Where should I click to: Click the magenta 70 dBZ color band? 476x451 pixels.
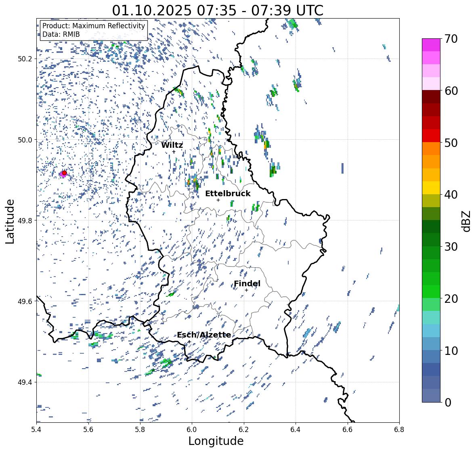point(431,45)
